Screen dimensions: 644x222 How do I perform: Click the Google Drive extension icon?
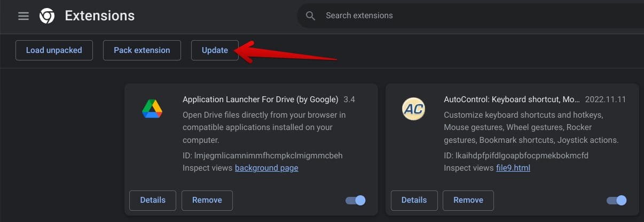(x=152, y=109)
